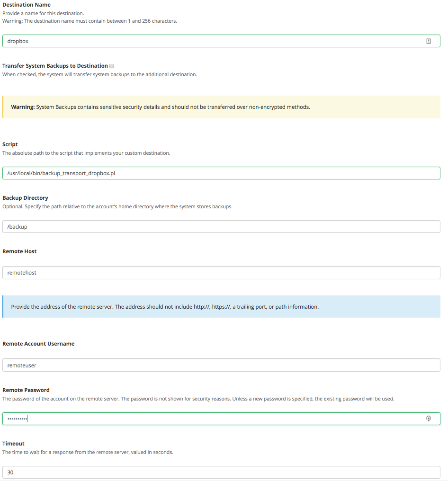
Task: Click the password autofill icon in Remote Password
Action: coord(429,419)
